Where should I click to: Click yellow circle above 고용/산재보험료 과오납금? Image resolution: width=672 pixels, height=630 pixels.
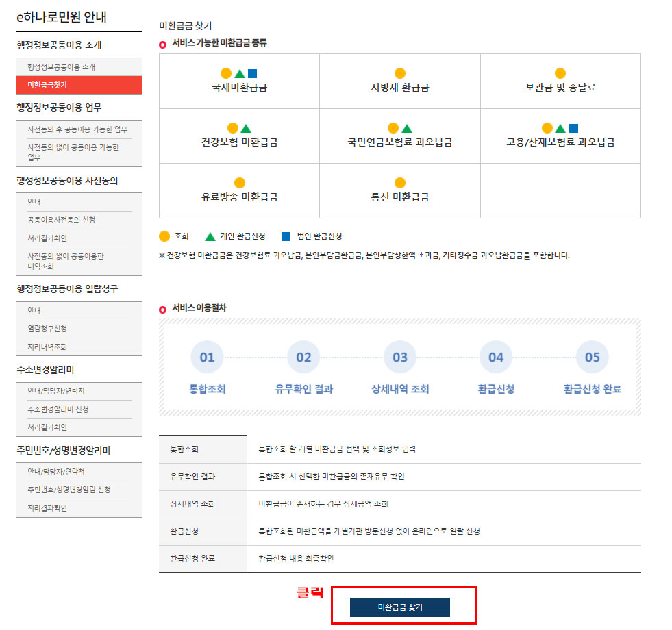547,128
